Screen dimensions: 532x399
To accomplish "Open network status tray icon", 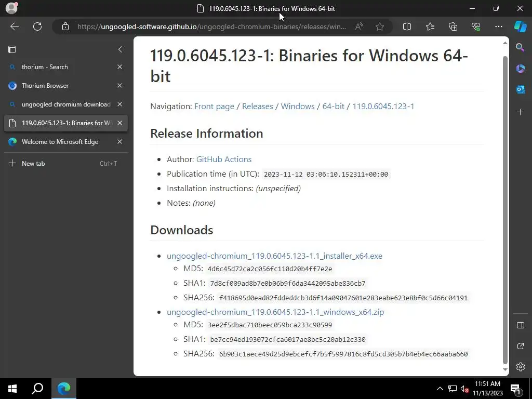I will [x=453, y=389].
